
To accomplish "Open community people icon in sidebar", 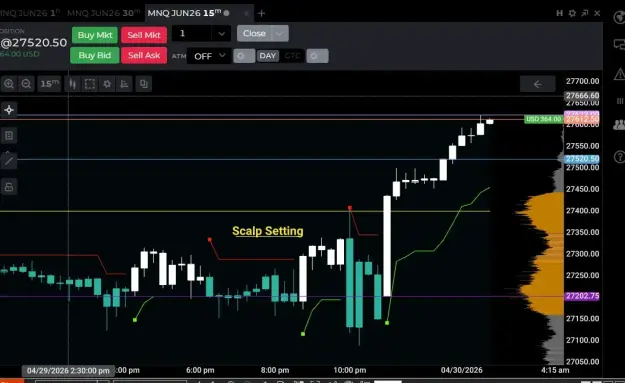I will [619, 125].
